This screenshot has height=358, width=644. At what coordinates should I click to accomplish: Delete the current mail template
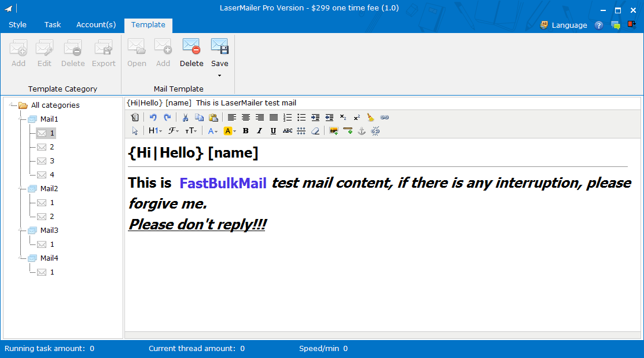coord(192,53)
